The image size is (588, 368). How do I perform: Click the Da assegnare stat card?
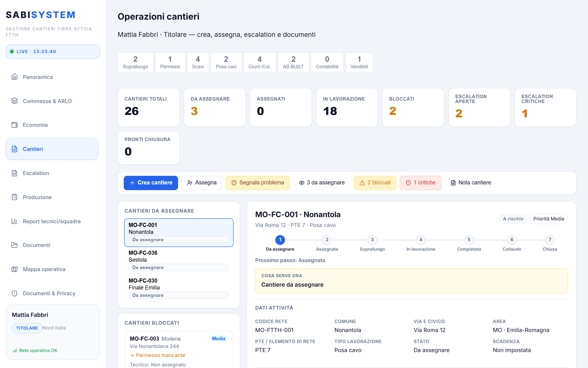pyautogui.click(x=215, y=107)
